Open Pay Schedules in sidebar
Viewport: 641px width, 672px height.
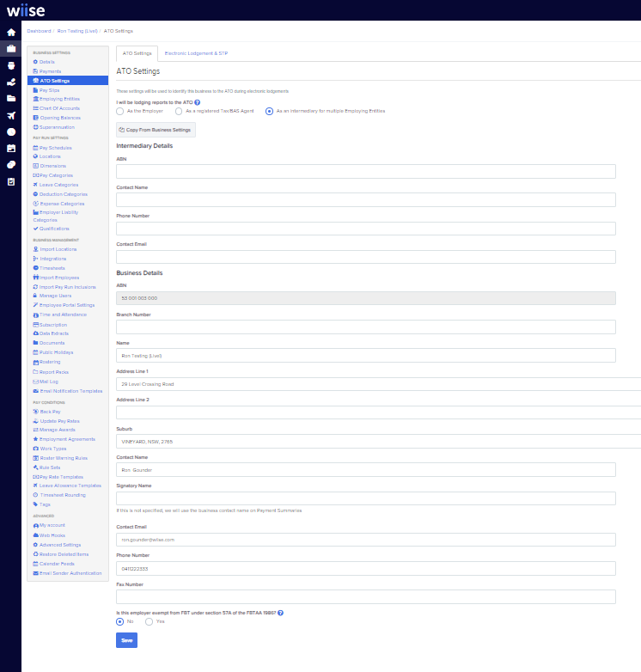[x=55, y=148]
